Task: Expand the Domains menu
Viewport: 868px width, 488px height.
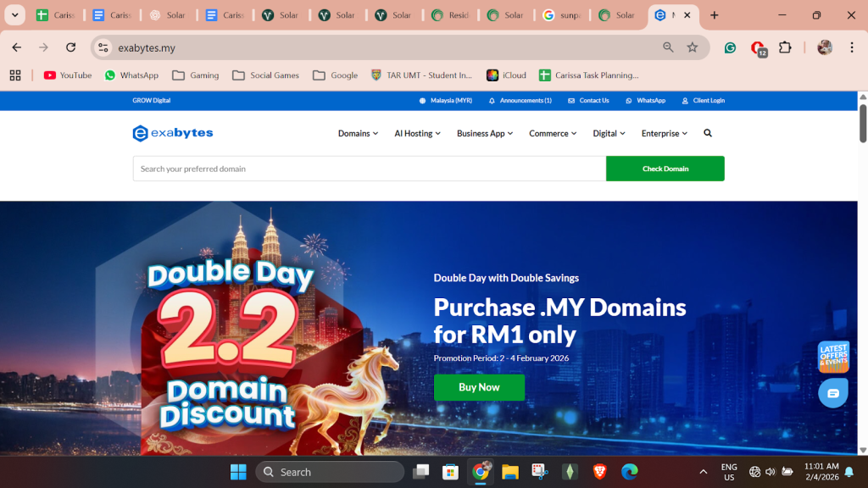Action: [x=359, y=133]
